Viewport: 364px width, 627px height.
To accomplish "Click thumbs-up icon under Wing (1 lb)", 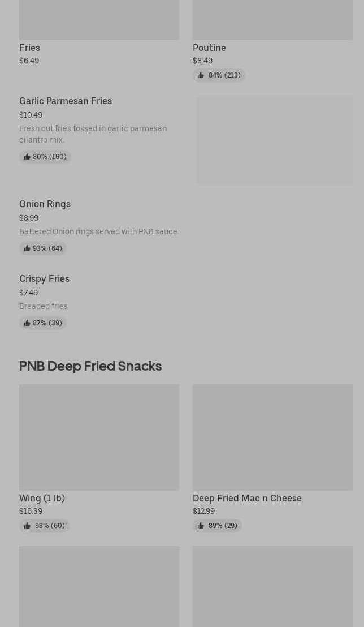I will pos(27,526).
